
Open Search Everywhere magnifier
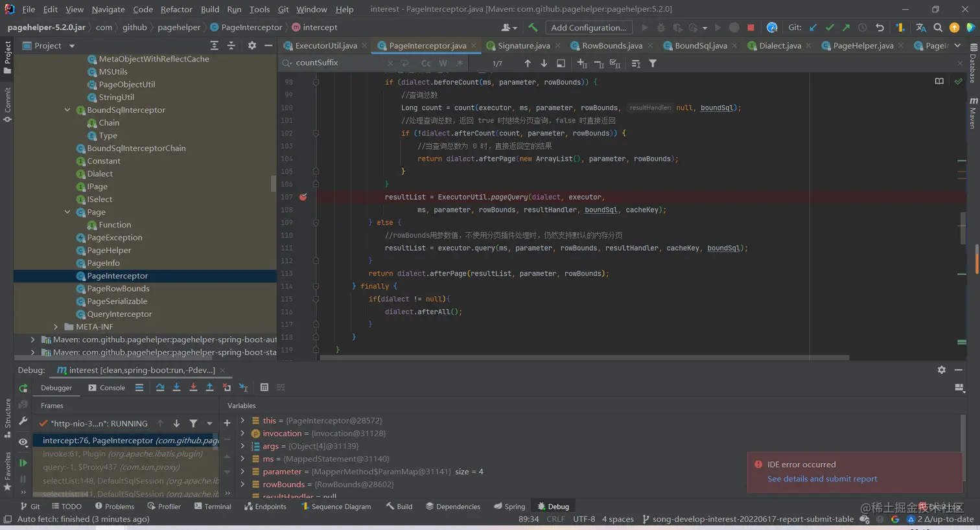938,27
